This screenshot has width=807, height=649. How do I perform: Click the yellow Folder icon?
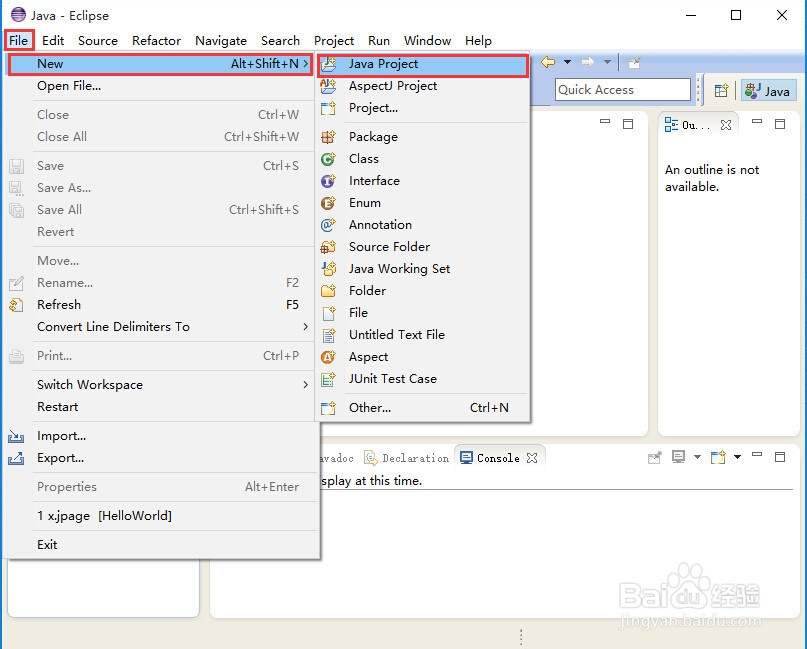click(328, 291)
